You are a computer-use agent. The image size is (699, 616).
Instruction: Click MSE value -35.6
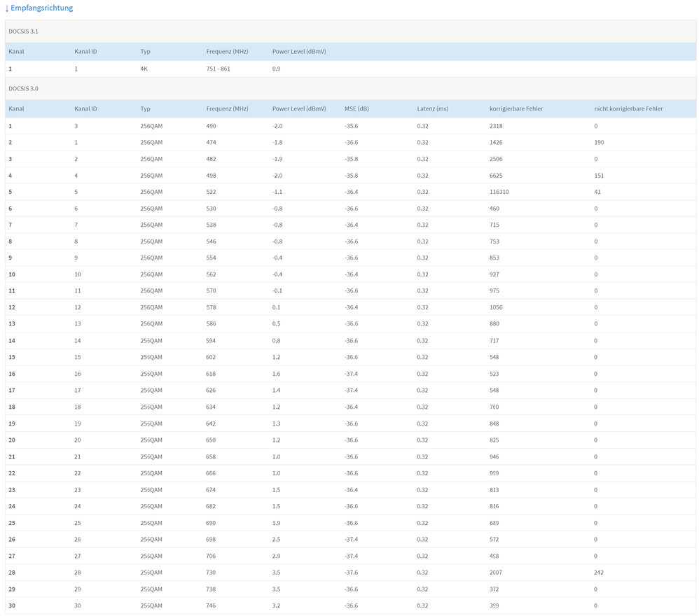[352, 126]
